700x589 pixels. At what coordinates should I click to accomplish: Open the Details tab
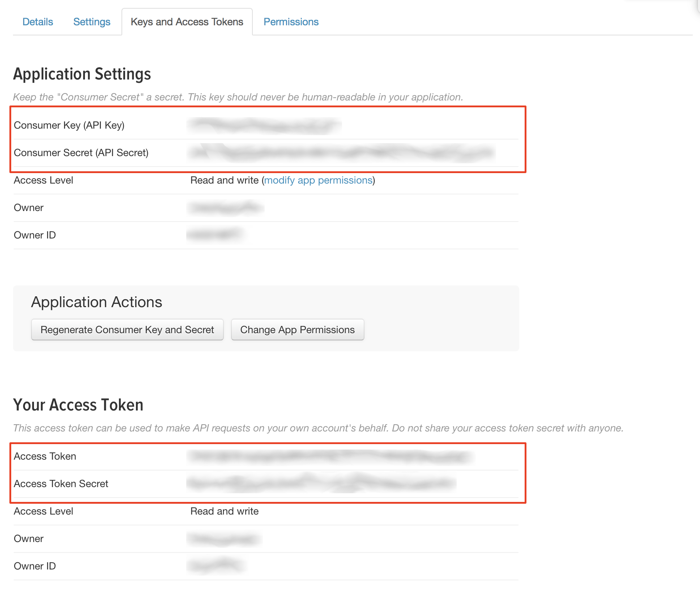pos(38,22)
